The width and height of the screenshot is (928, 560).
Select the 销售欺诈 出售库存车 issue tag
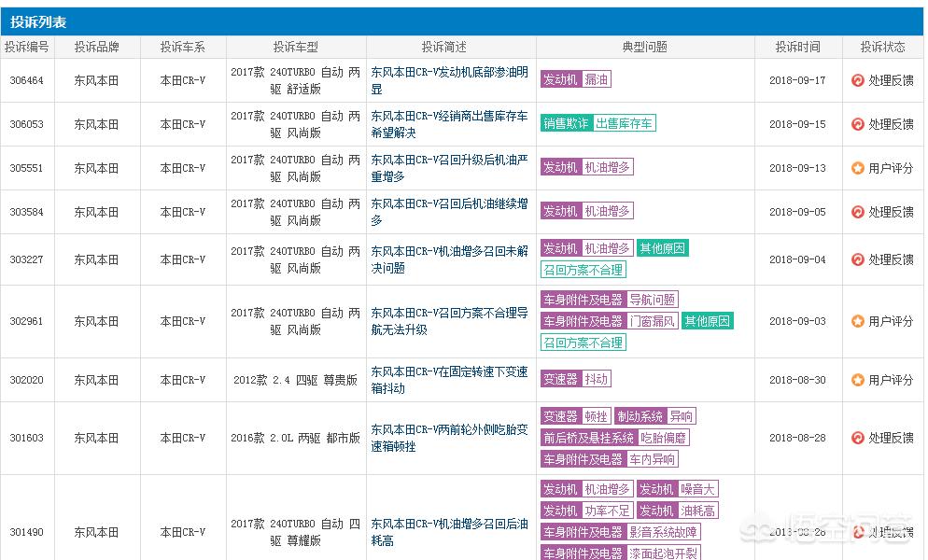[598, 123]
